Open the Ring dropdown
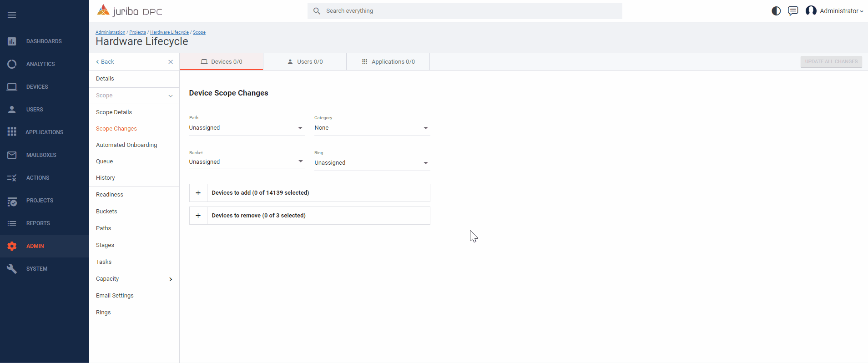Viewport: 868px width, 363px height. coord(372,163)
